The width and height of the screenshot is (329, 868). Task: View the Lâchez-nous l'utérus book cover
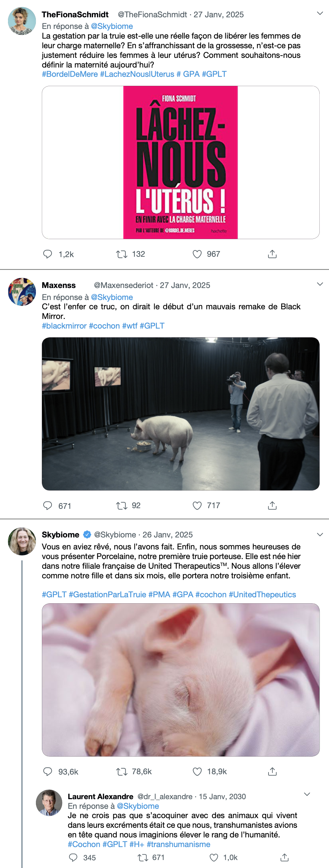pyautogui.click(x=180, y=162)
